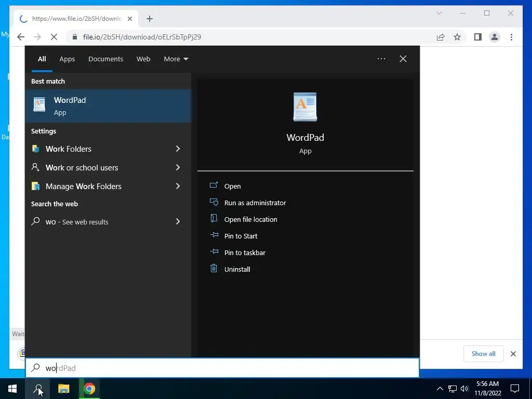The width and height of the screenshot is (532, 399).
Task: Click Work Folders settings icon
Action: [36, 149]
